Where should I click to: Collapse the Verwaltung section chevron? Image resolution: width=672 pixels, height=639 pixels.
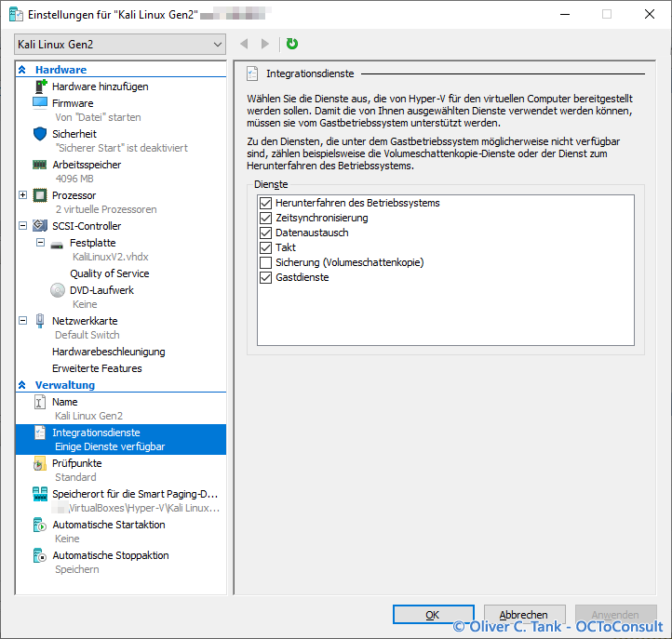pyautogui.click(x=22, y=385)
